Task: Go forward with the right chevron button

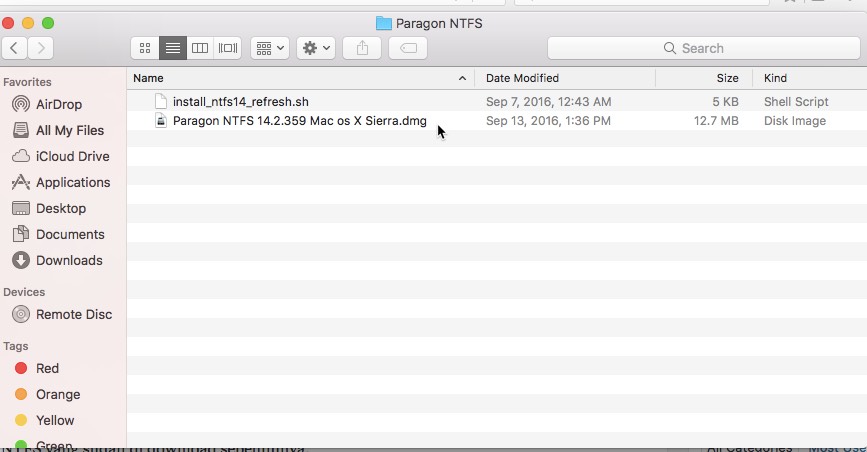Action: (x=40, y=48)
